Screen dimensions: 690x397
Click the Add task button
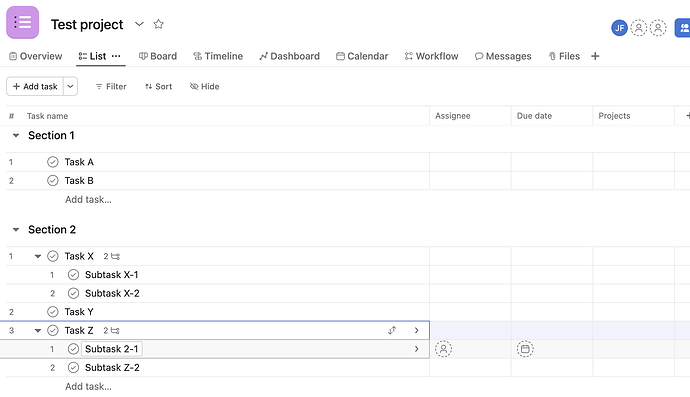(x=35, y=86)
